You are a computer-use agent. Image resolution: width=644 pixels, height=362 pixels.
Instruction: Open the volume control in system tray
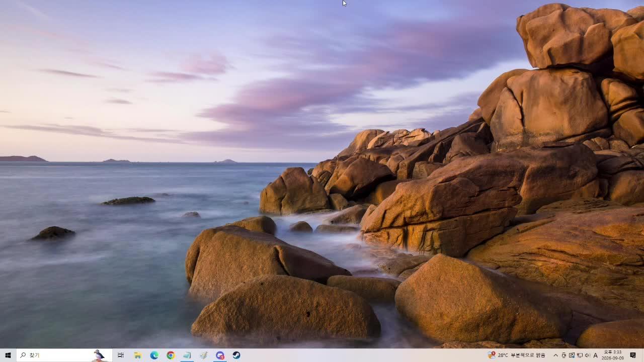click(587, 355)
